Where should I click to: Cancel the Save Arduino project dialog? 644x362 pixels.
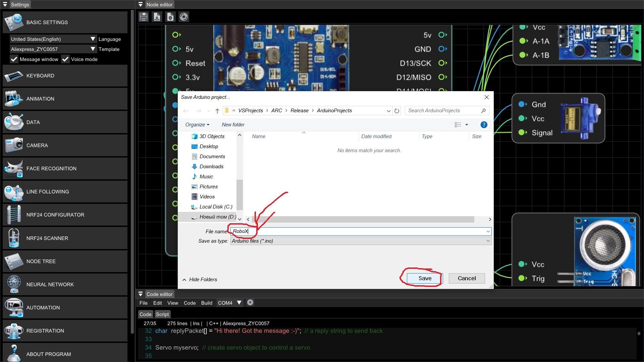point(466,278)
